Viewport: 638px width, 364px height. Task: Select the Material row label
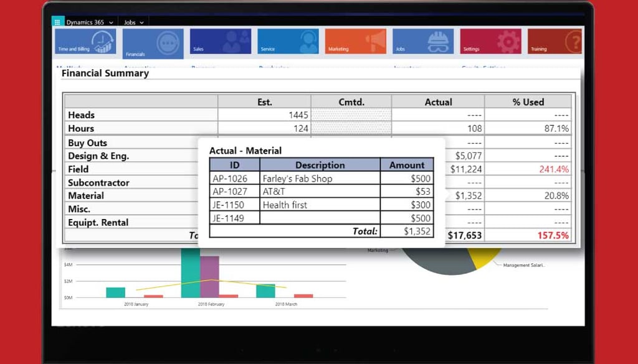(86, 195)
